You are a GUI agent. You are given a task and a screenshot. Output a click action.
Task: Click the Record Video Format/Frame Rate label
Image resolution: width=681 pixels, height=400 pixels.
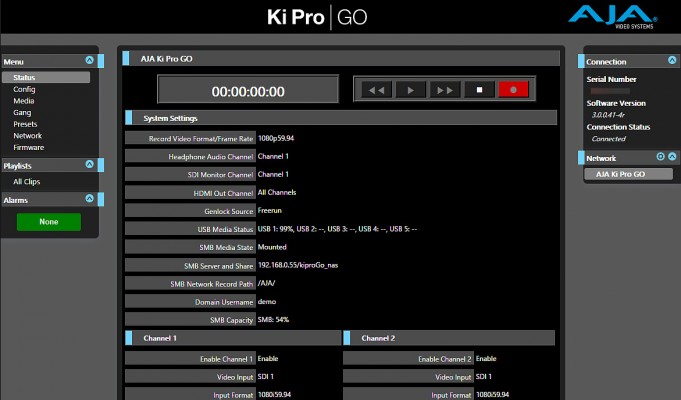pos(191,139)
